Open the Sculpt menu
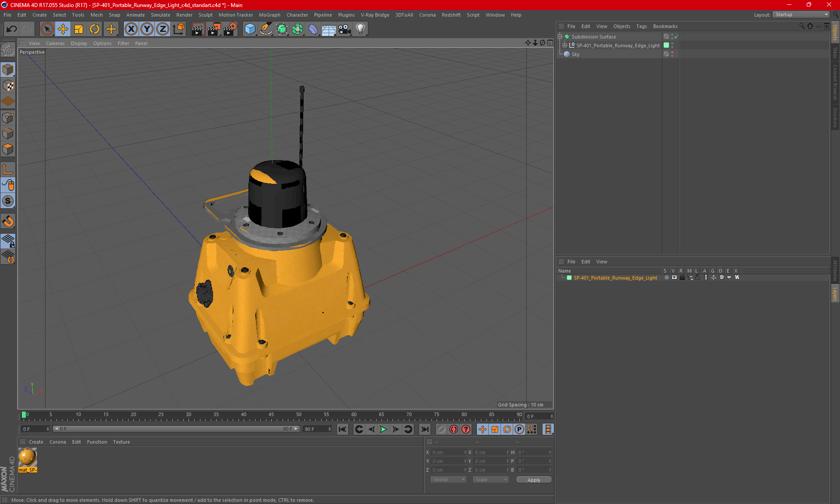This screenshot has height=504, width=840. pos(205,15)
